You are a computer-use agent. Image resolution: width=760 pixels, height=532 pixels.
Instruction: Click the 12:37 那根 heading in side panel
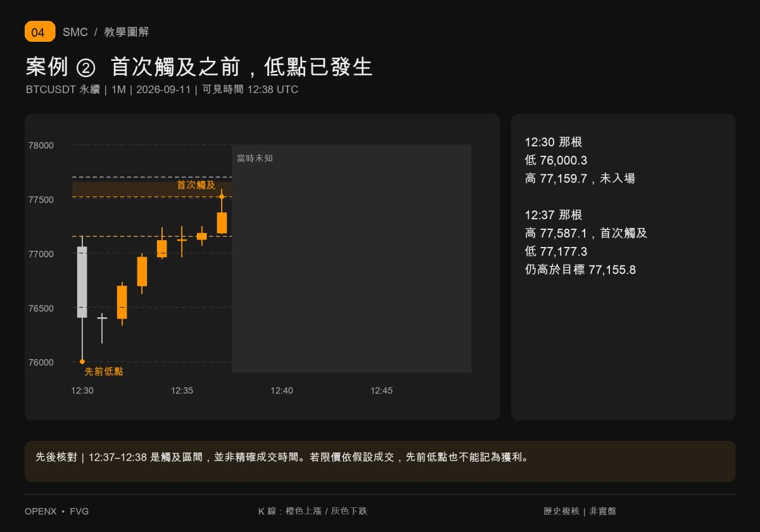point(554,215)
